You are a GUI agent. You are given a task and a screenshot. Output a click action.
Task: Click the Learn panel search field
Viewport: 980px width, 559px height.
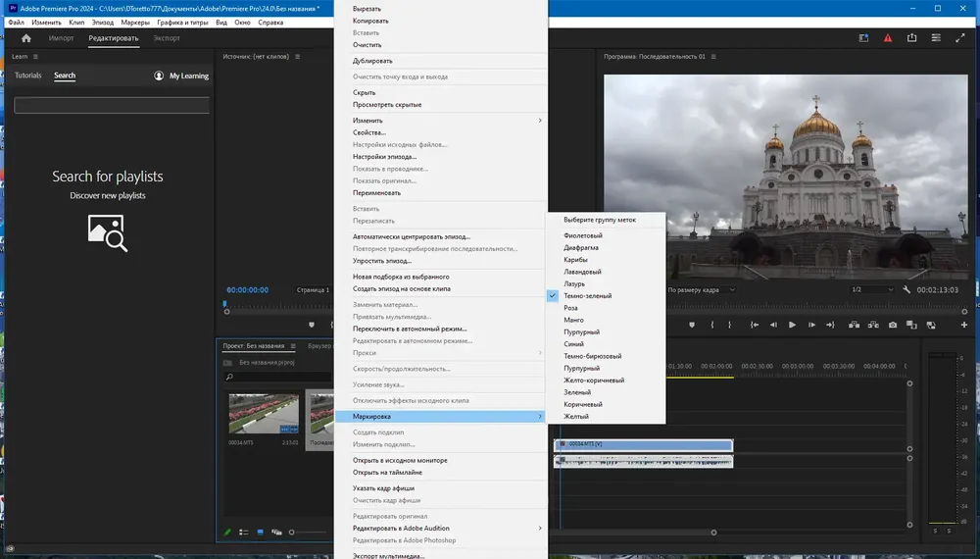pyautogui.click(x=112, y=105)
